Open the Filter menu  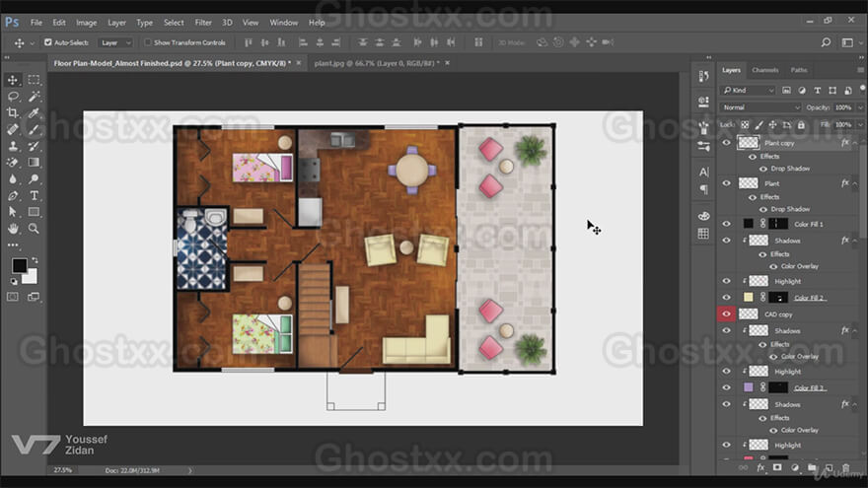point(203,23)
